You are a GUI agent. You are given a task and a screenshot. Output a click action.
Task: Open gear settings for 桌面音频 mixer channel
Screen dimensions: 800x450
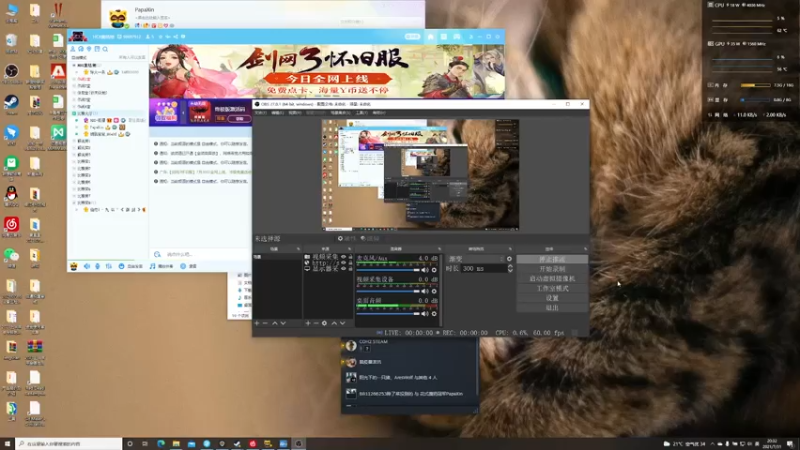(434, 314)
